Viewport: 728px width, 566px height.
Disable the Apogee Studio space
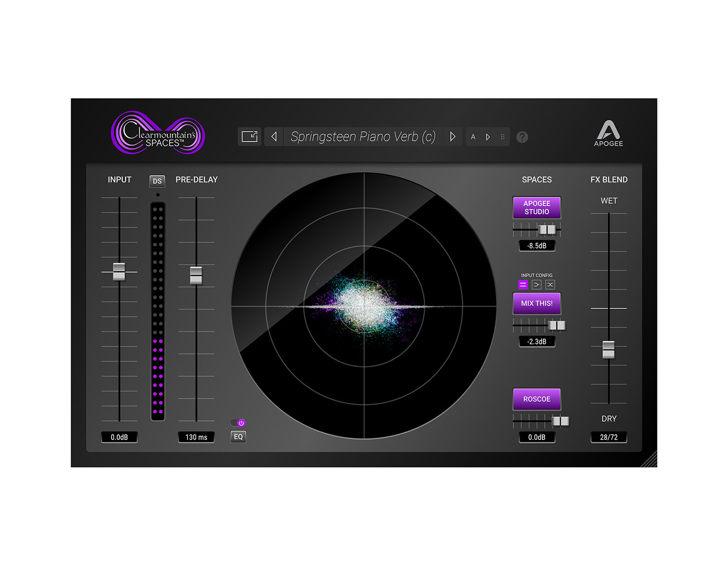[537, 208]
